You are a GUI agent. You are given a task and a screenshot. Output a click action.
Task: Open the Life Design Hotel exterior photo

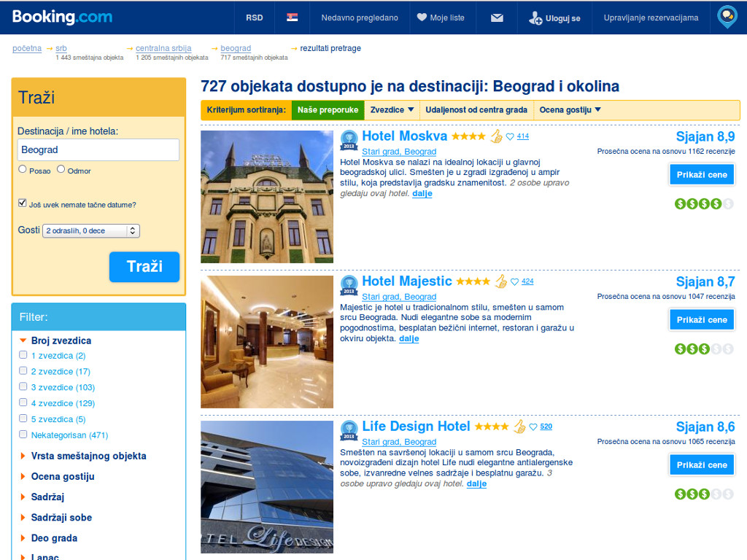(267, 487)
